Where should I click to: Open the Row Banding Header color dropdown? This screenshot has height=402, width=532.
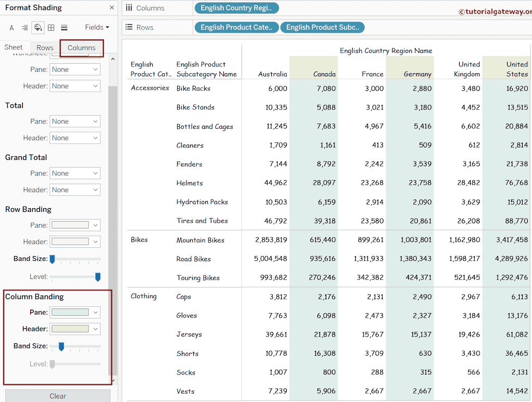click(75, 242)
